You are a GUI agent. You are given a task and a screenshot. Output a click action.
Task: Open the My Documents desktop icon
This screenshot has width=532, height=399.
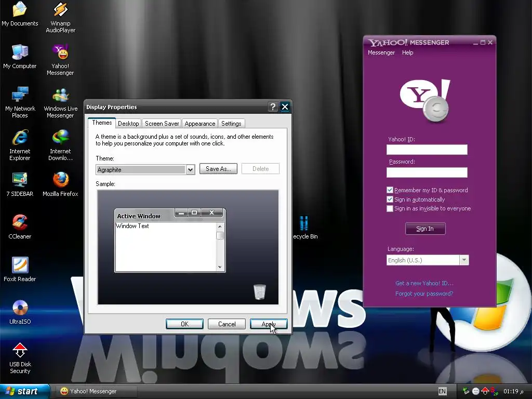tap(20, 14)
